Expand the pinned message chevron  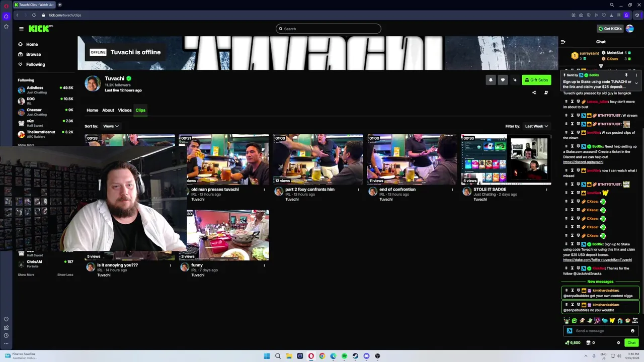click(636, 83)
